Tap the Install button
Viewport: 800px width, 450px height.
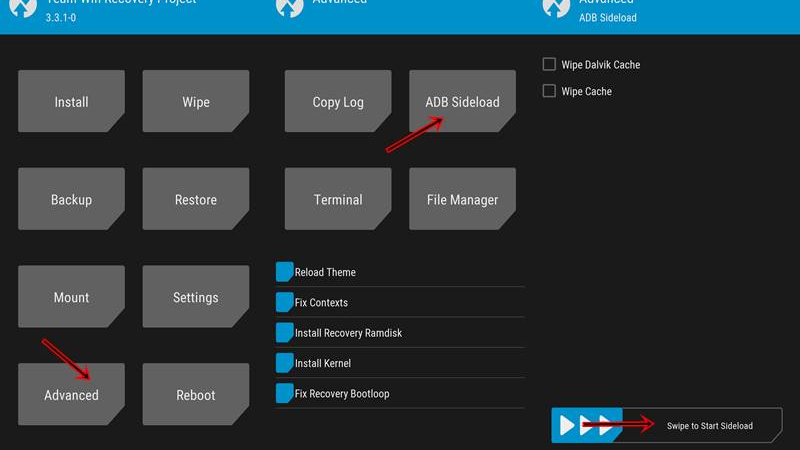click(71, 101)
